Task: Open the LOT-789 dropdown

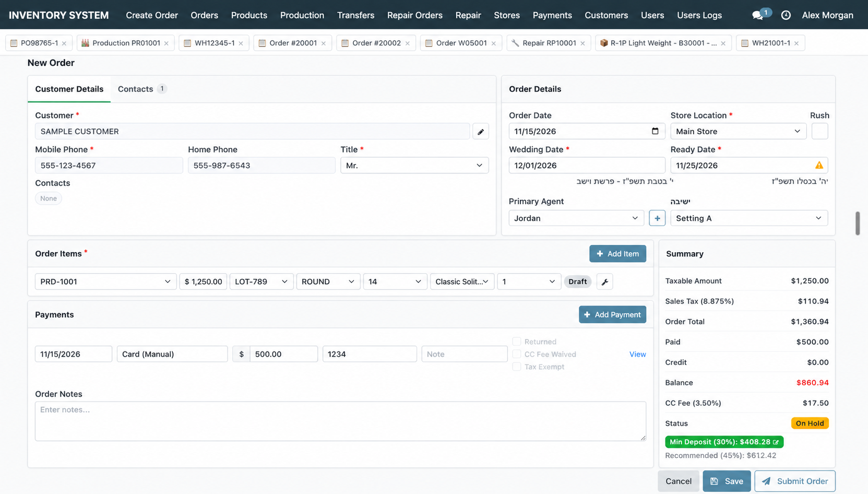Action: coord(261,282)
